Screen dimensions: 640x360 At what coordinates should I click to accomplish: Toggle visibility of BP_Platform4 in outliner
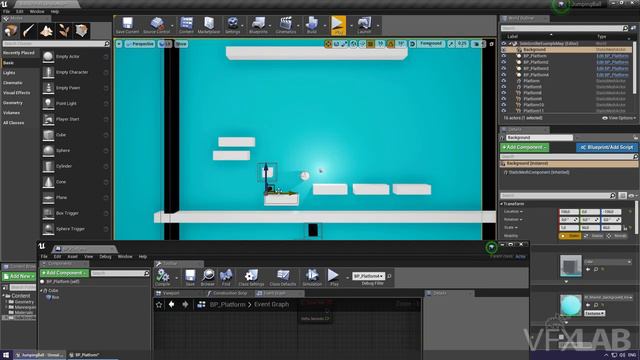[504, 75]
